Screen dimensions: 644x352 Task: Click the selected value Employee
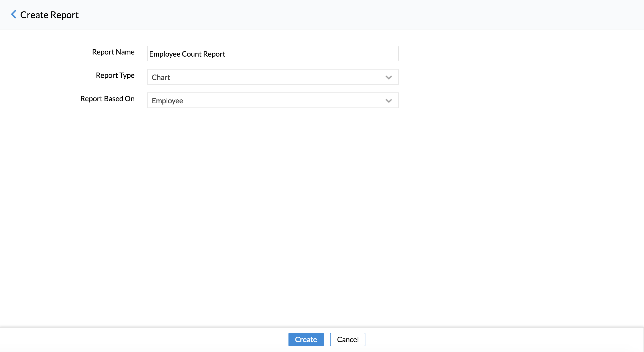[x=167, y=101]
